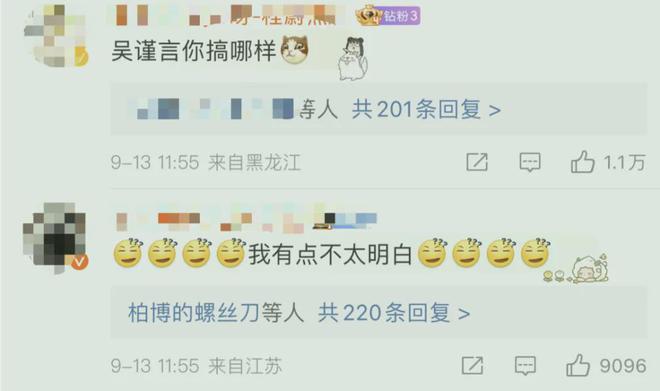Open the crown icon beside 钻粉3
Image resolution: width=660 pixels, height=391 pixels.
[368, 15]
